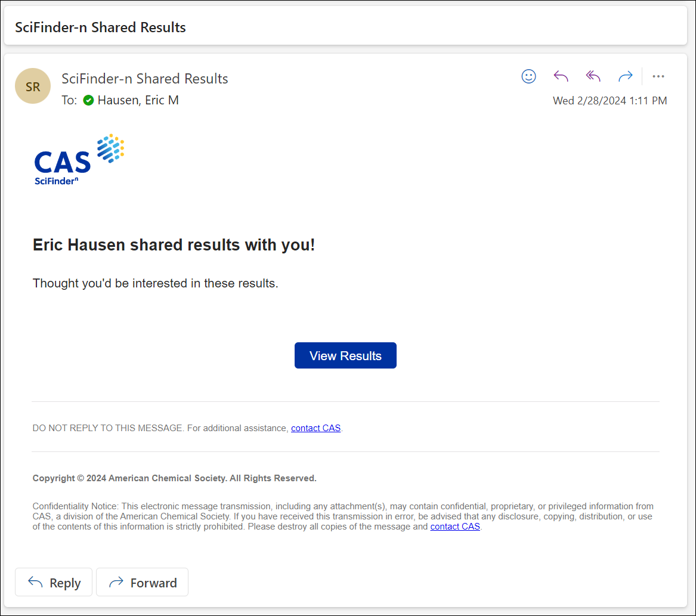Add an emoji reaction to the email
Image resolution: width=696 pixels, height=616 pixels.
[528, 76]
